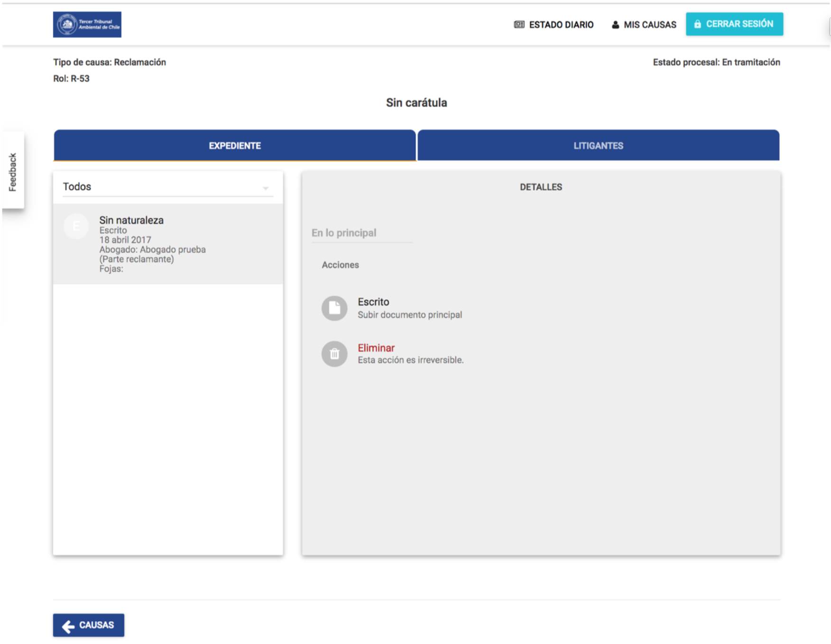Click the Tercer Tribunal Ambiental logo
This screenshot has height=644, width=831.
[x=87, y=25]
